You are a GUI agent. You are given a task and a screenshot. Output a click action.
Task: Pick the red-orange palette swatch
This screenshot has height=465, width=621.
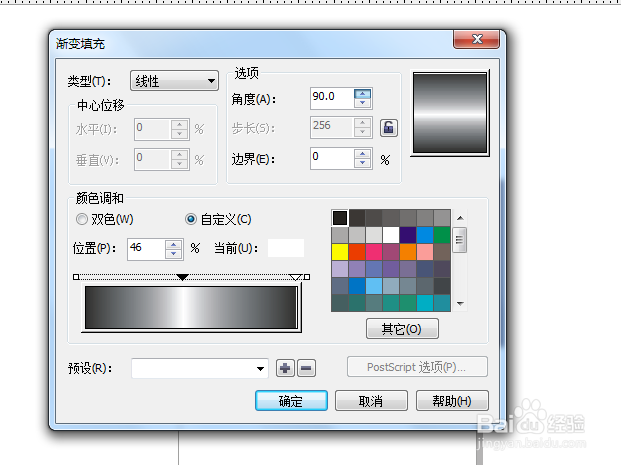click(357, 252)
